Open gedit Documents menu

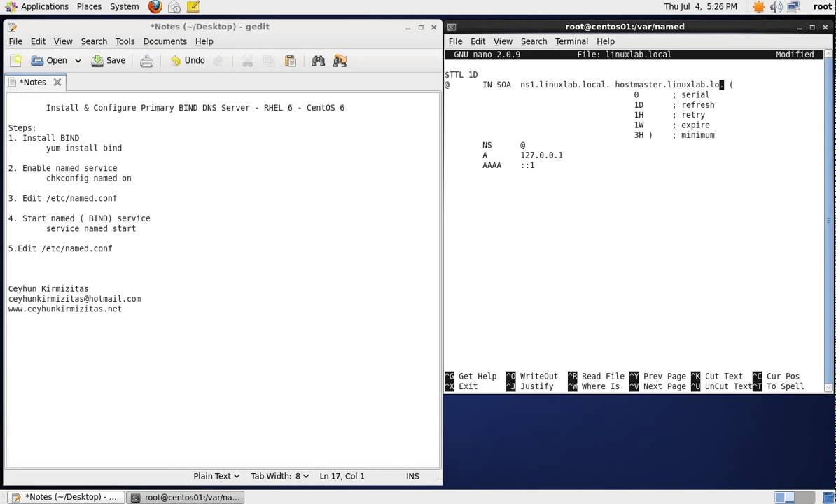pyautogui.click(x=165, y=41)
